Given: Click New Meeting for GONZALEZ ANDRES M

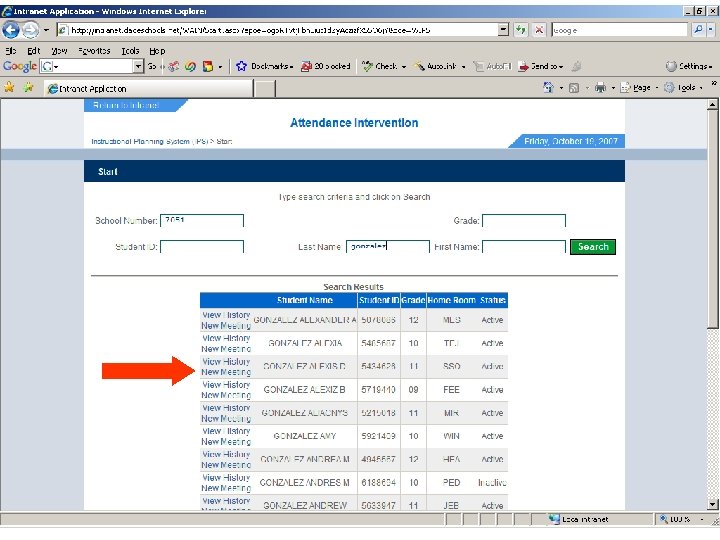Looking at the screenshot, I should (x=226, y=488).
